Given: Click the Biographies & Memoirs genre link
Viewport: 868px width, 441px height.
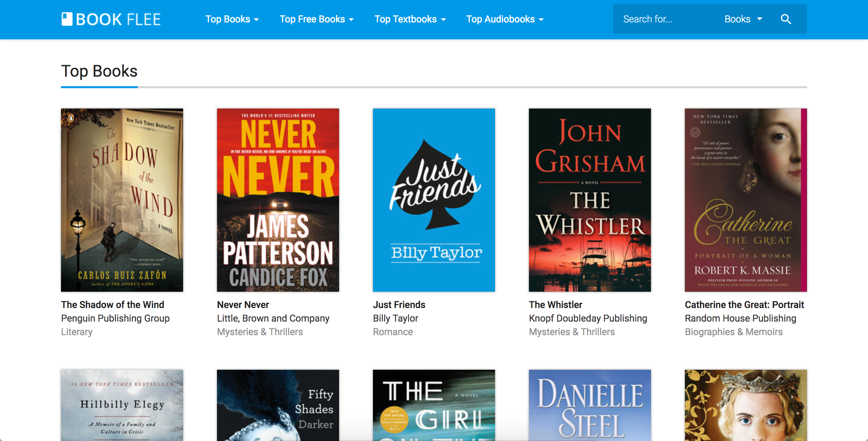Looking at the screenshot, I should (734, 332).
